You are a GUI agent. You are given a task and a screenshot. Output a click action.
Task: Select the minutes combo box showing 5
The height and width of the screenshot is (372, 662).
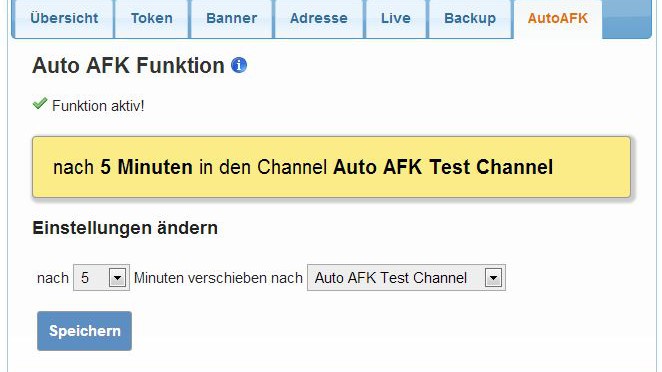(101, 278)
